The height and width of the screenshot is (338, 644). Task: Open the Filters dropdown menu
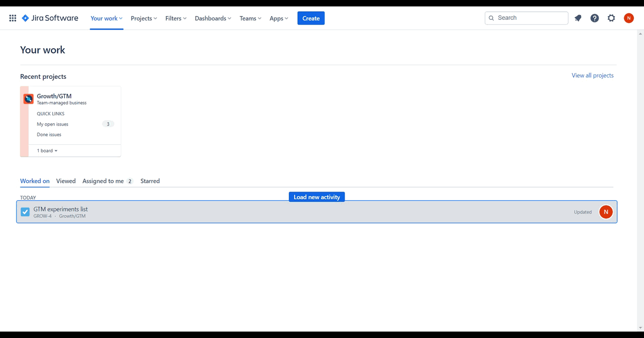click(176, 18)
